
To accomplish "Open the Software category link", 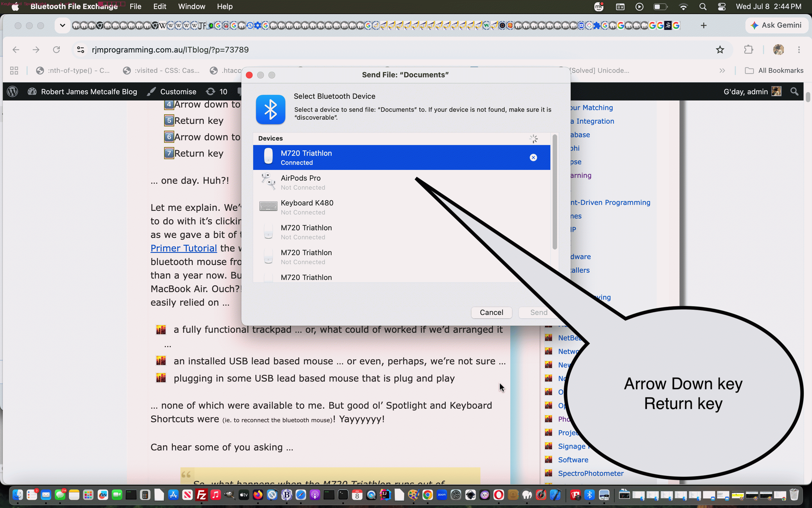I will click(x=573, y=460).
